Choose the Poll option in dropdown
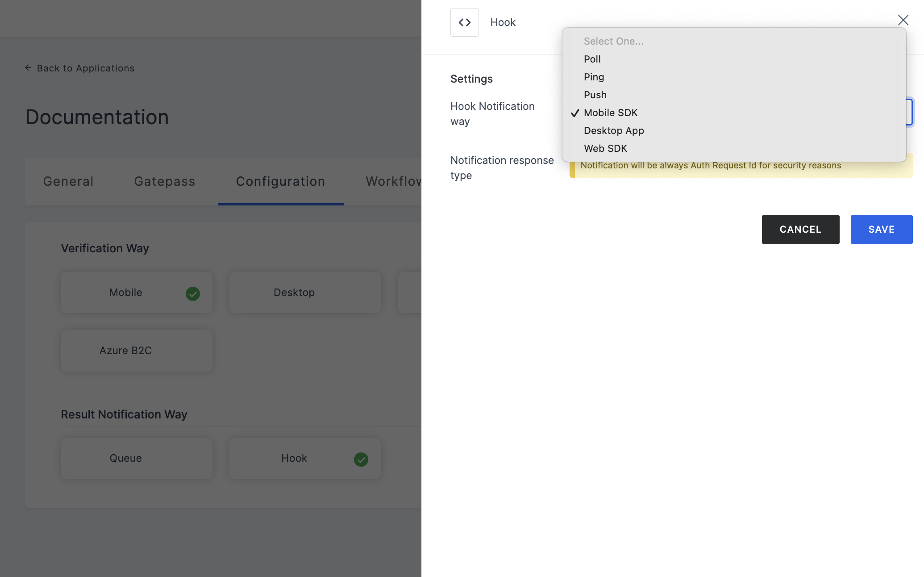924x577 pixels. coord(734,59)
